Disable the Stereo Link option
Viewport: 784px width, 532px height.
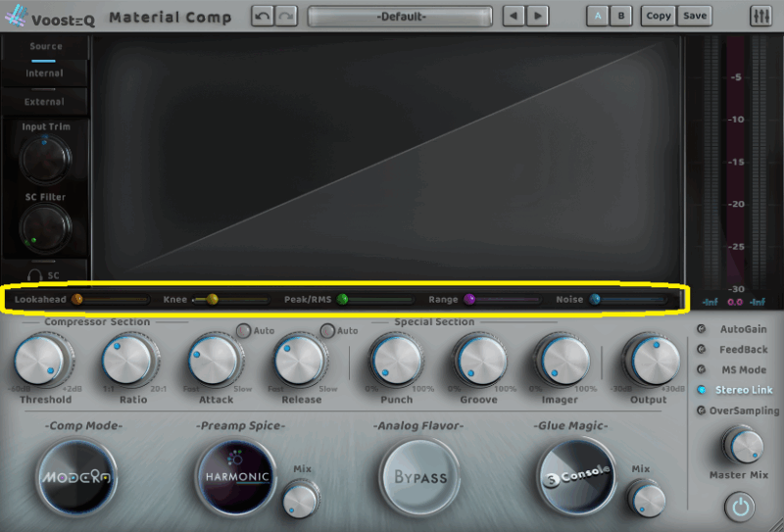coord(701,390)
